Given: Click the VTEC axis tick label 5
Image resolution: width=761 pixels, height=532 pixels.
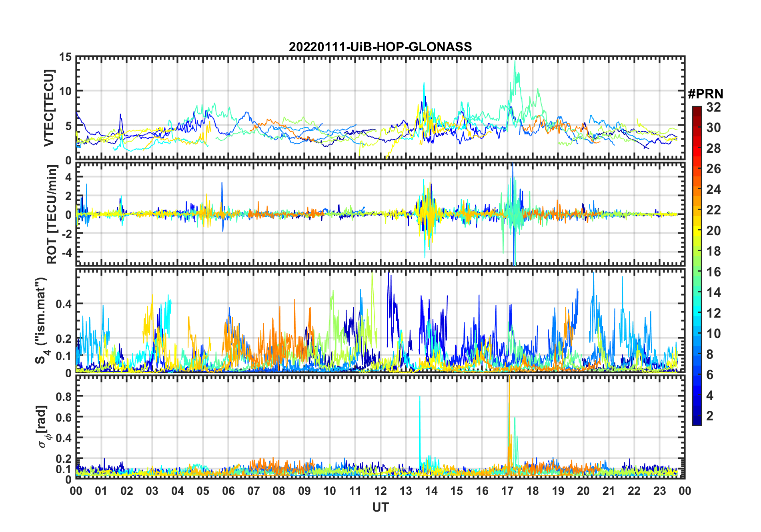Looking at the screenshot, I should [x=69, y=126].
